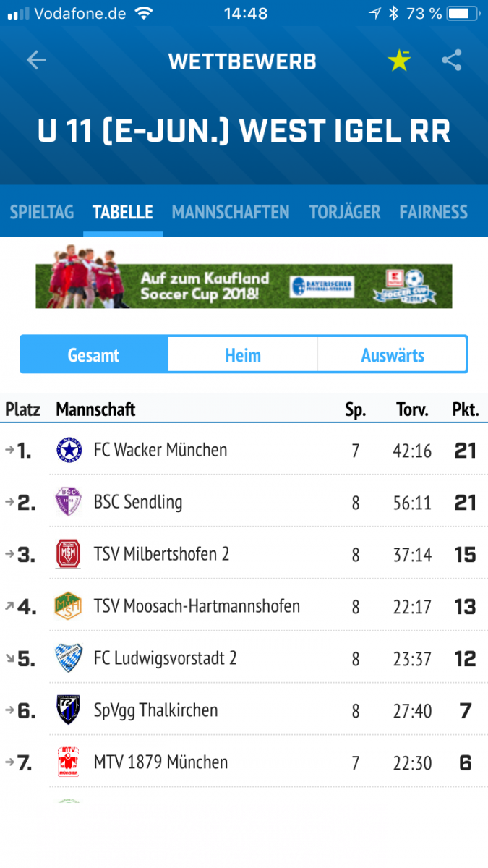This screenshot has height=868, width=488.
Task: Tap the FC Wacker München club crest
Action: tap(69, 451)
